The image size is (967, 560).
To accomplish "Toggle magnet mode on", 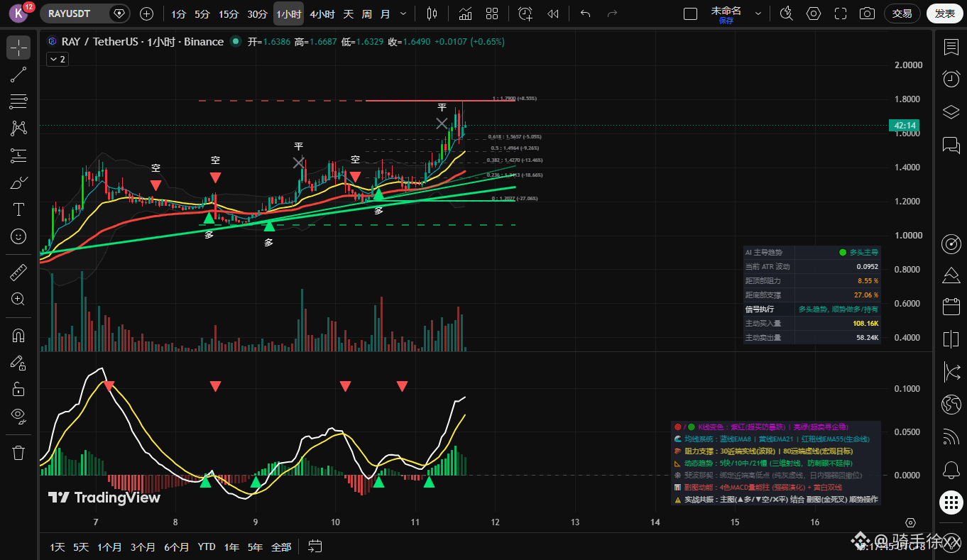I will [18, 335].
